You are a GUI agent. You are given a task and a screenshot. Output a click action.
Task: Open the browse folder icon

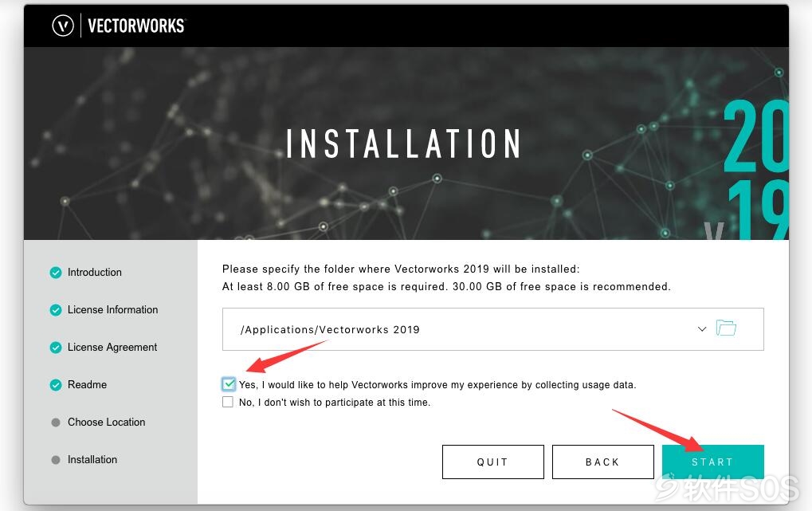coord(726,328)
